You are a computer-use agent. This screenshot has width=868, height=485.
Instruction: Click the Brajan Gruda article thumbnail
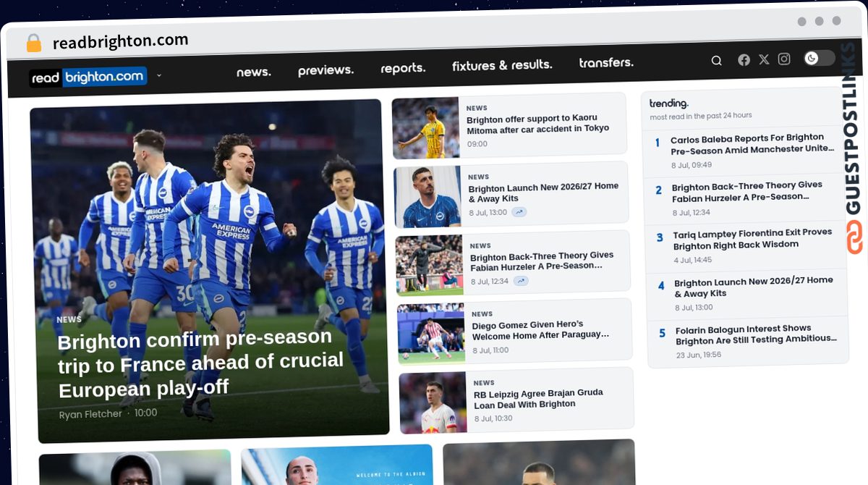(x=433, y=402)
